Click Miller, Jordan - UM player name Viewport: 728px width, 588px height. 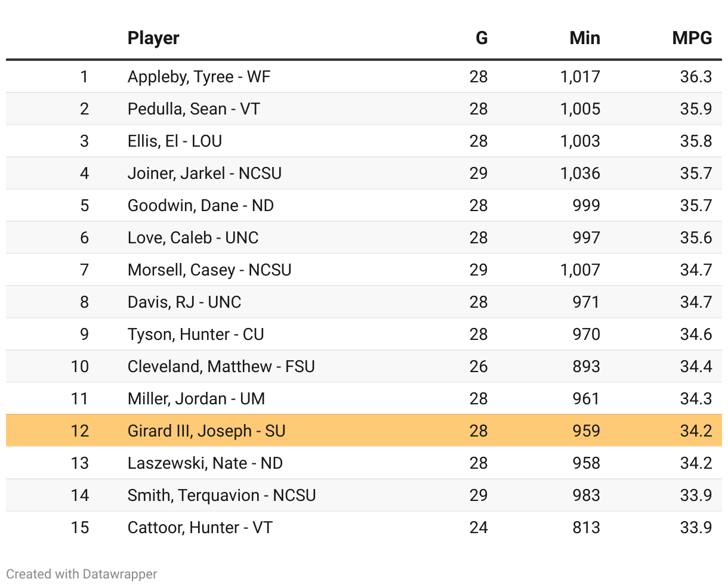point(196,399)
